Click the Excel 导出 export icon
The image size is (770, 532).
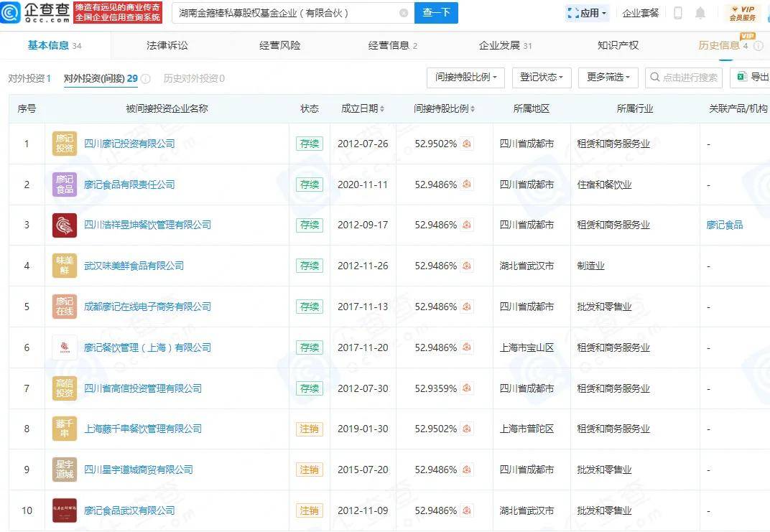coord(743,77)
